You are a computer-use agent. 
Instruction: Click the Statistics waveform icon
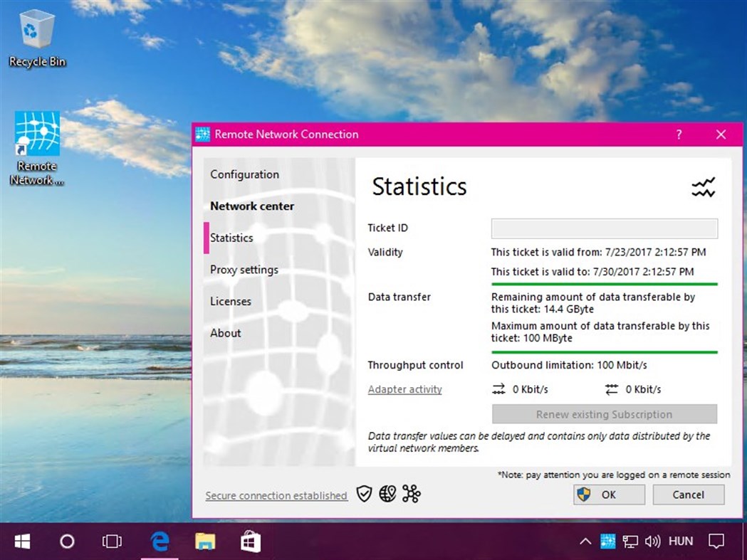704,187
